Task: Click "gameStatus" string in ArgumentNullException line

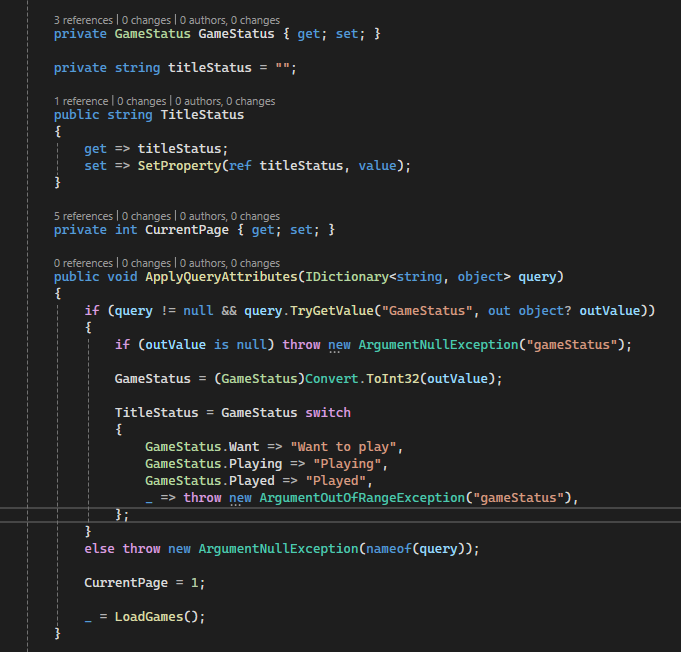Action: click(572, 344)
